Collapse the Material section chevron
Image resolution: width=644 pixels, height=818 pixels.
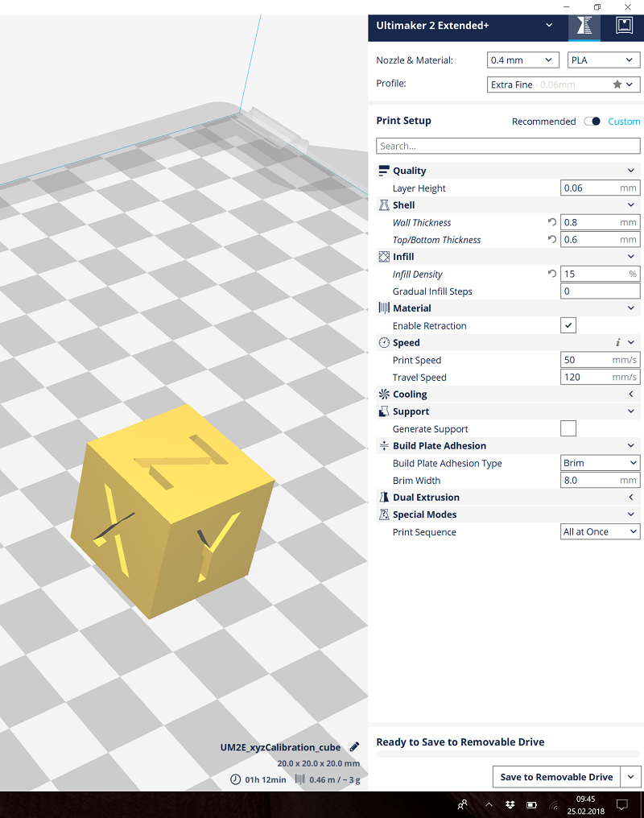pyautogui.click(x=631, y=308)
